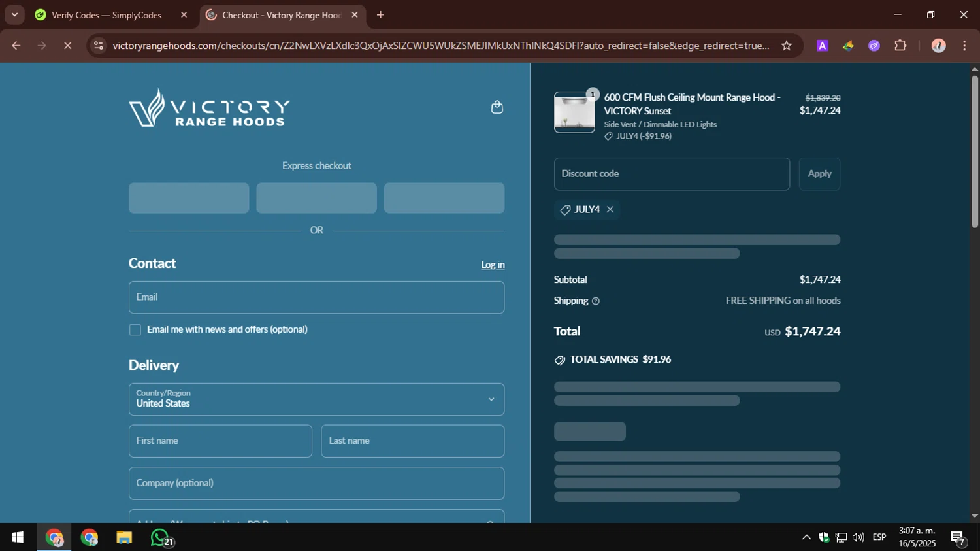Open the Chrome three-dot menu
Screen dimensions: 980x551
click(965, 46)
